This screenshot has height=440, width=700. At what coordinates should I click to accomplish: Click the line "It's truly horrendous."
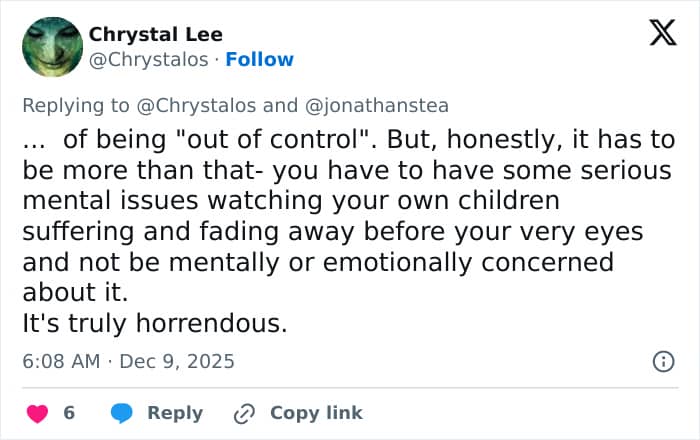154,324
